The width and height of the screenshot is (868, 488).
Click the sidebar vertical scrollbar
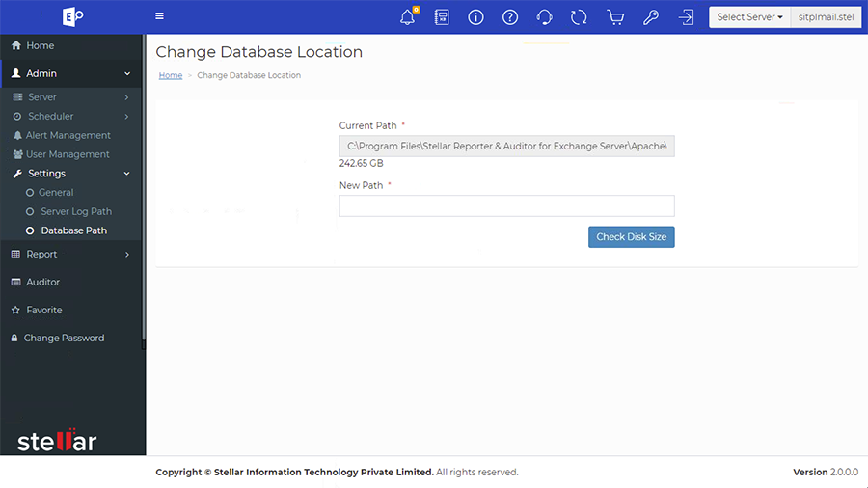(x=144, y=188)
